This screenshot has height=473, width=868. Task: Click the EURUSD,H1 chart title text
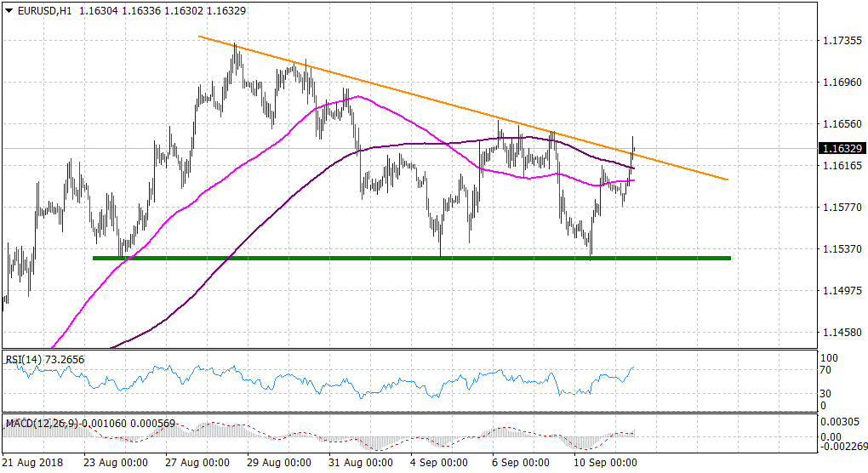[44, 9]
